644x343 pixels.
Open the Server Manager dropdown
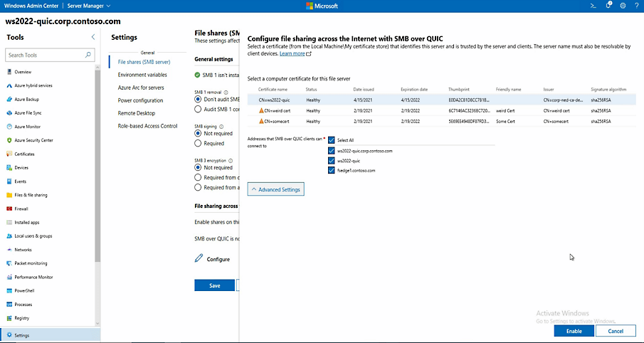[112, 6]
